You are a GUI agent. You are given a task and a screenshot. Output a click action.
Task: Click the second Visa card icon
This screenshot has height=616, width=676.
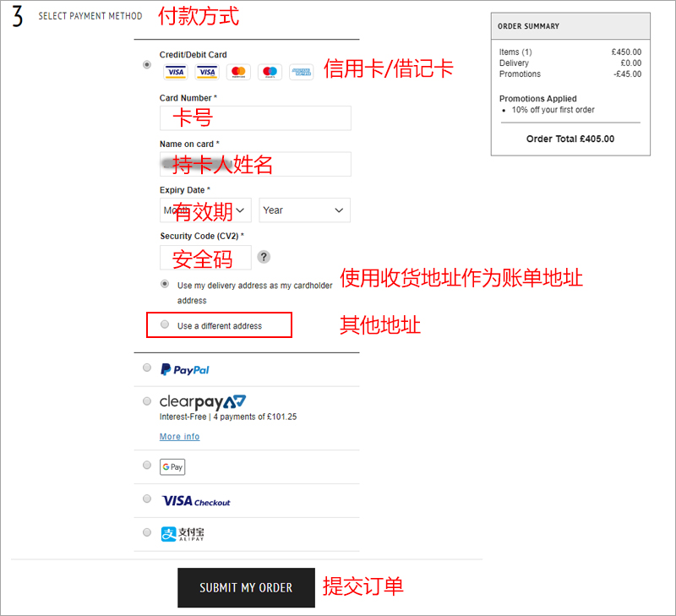point(207,72)
